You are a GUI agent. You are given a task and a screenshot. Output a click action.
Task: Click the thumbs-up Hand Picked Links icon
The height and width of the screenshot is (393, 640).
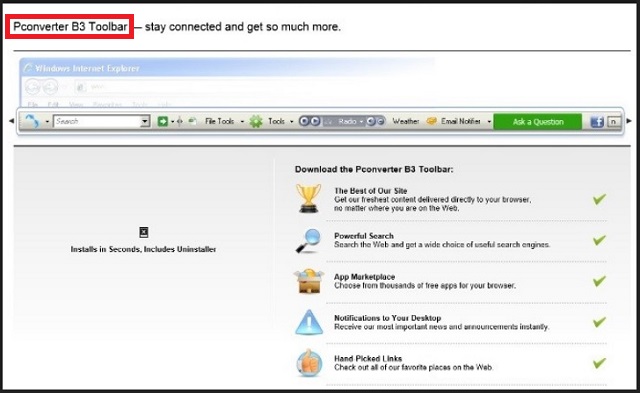point(309,363)
